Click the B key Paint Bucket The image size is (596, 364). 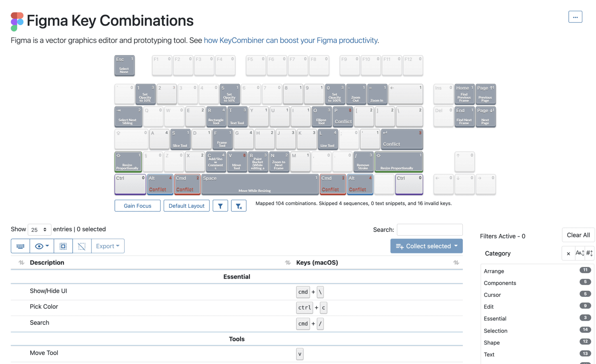pos(258,162)
